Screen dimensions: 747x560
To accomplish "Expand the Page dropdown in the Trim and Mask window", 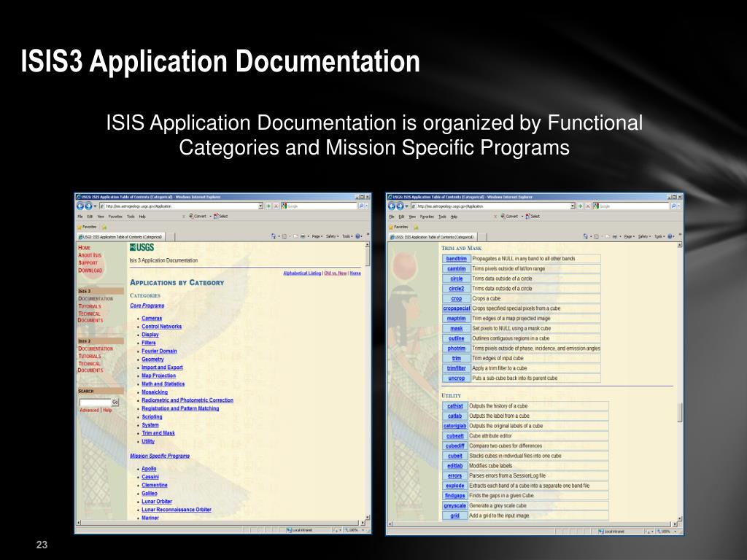I will [x=630, y=236].
